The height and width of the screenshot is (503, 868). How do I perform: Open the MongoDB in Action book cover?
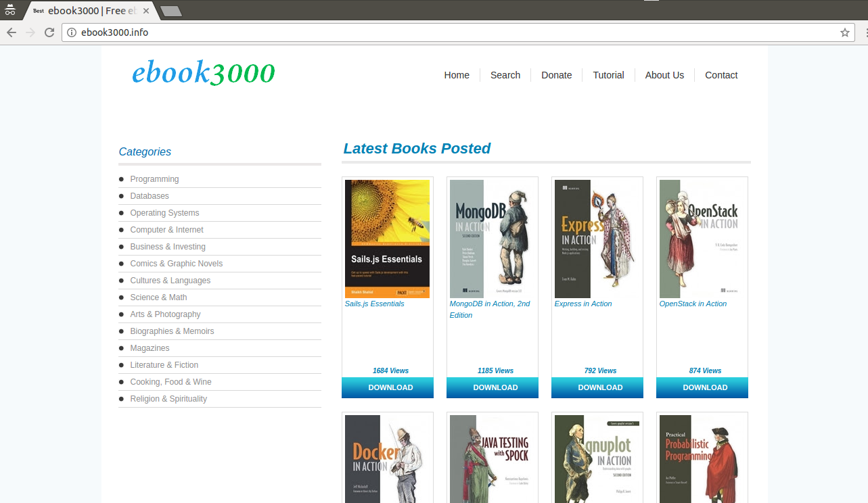tap(492, 239)
